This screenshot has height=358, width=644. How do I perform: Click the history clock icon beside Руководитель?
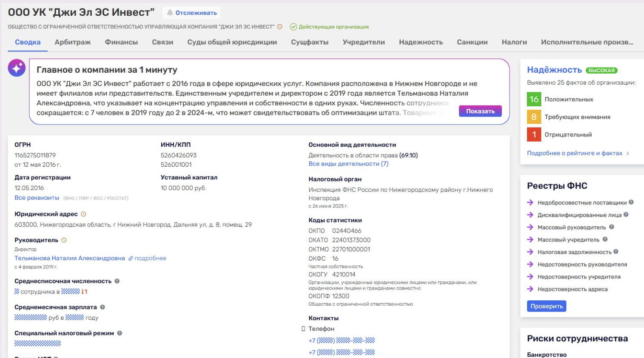(x=64, y=240)
